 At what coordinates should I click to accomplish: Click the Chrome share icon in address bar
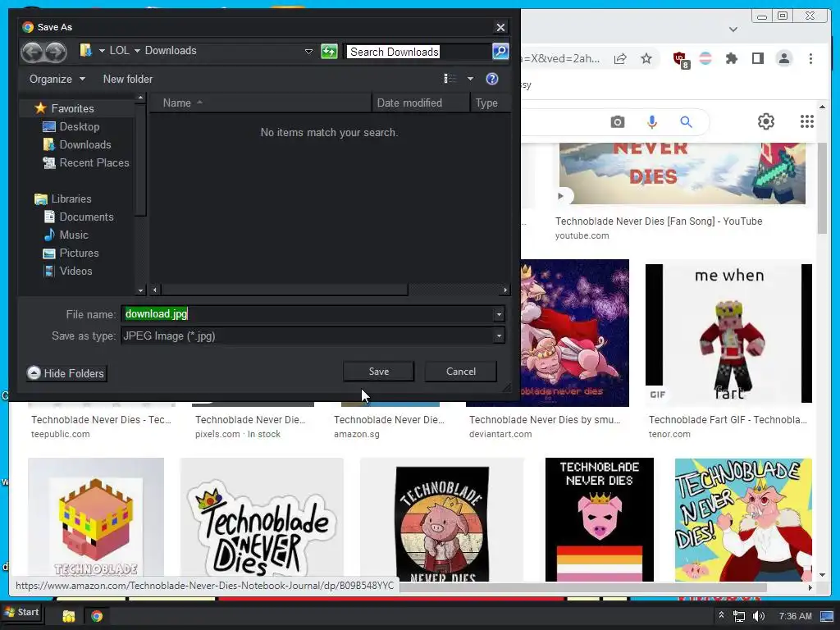coord(620,58)
